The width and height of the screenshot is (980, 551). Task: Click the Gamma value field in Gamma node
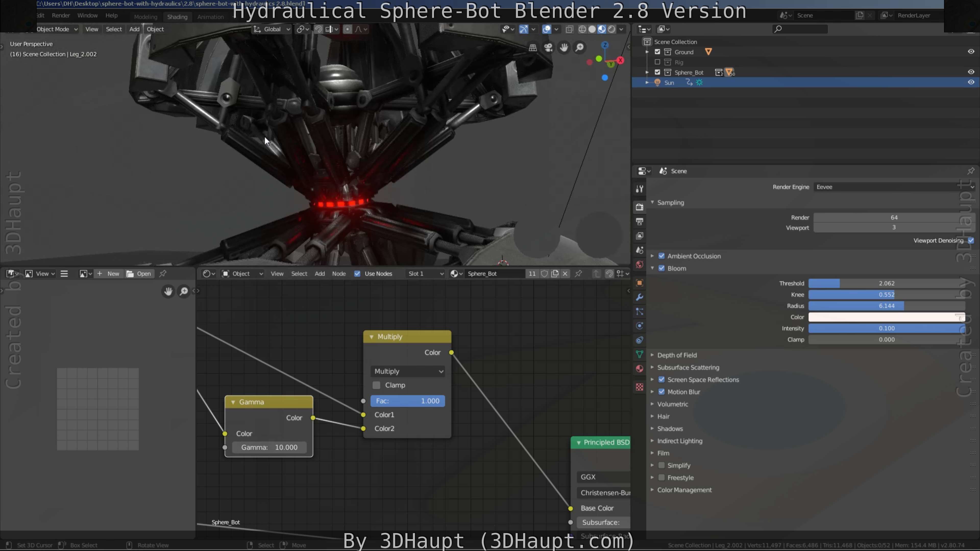click(269, 448)
